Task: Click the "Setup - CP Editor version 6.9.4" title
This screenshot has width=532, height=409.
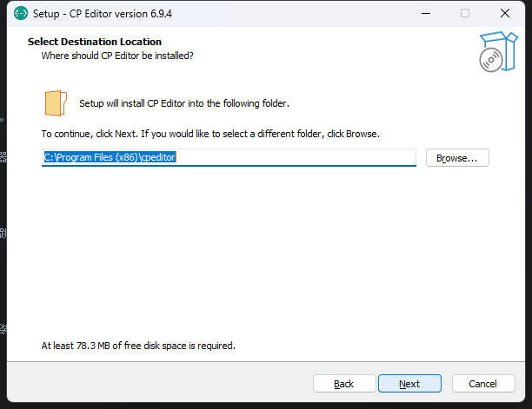Action: click(102, 14)
